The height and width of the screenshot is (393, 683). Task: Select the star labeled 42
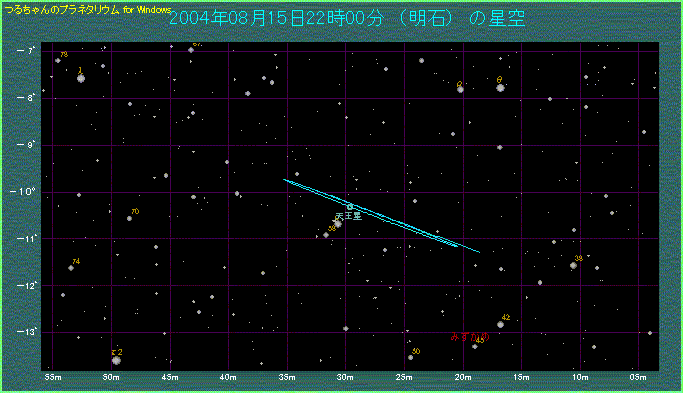500,325
